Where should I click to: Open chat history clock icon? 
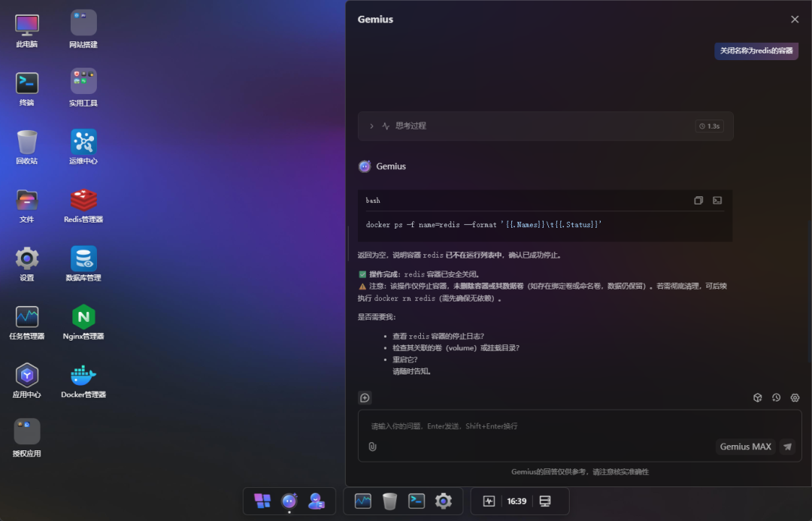click(x=776, y=398)
